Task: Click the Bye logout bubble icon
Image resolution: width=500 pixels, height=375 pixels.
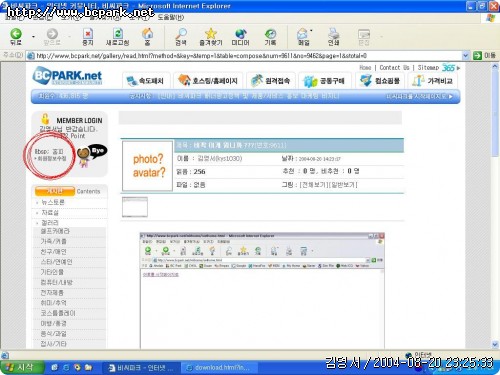Action: click(x=98, y=152)
